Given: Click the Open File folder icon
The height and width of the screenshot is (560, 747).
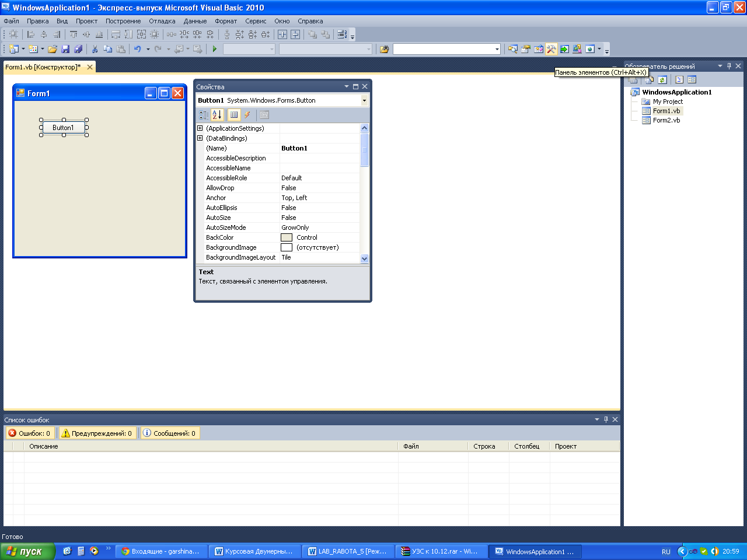Looking at the screenshot, I should pyautogui.click(x=53, y=49).
